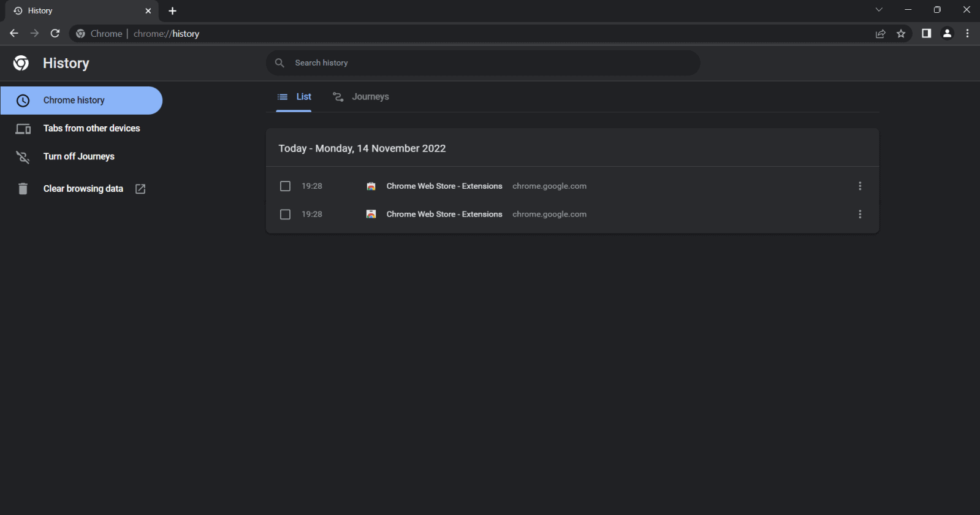
Task: Expand the tab search chevron
Action: (879, 10)
